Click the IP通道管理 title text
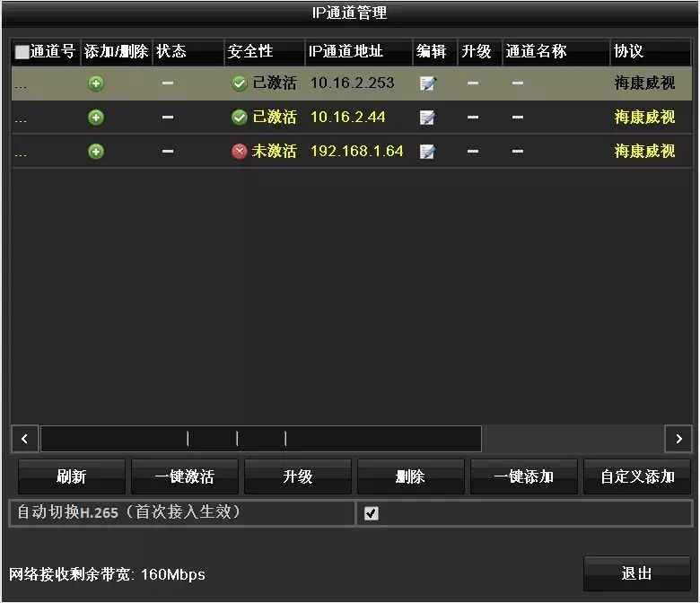Screen dimensions: 700x603 pyautogui.click(x=350, y=13)
